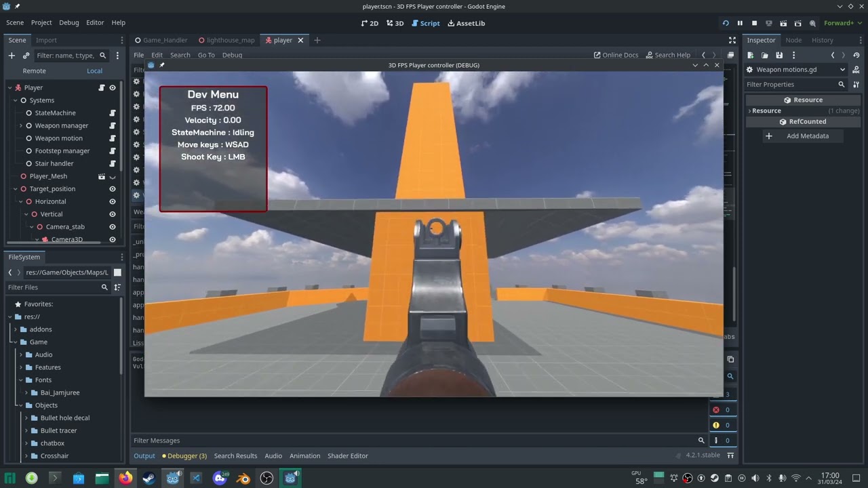Toggle visibility of Player_Mesh node

(113, 176)
